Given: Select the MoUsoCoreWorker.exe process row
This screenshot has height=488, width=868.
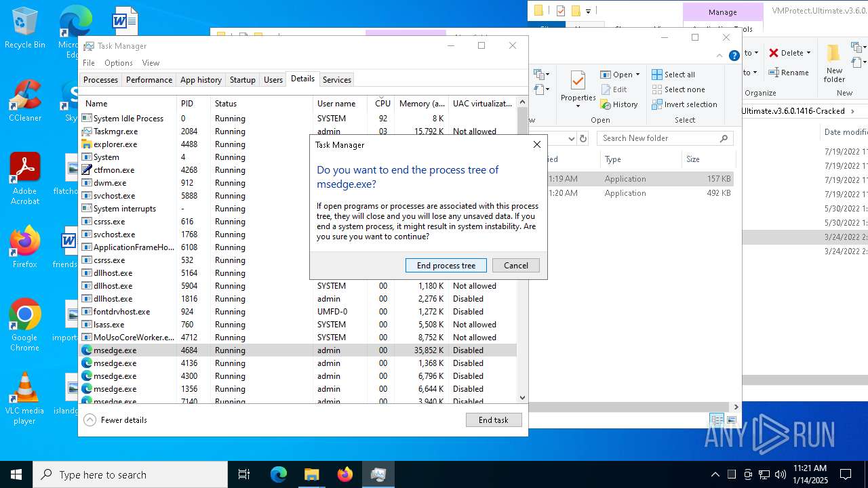Looking at the screenshot, I should coord(298,338).
